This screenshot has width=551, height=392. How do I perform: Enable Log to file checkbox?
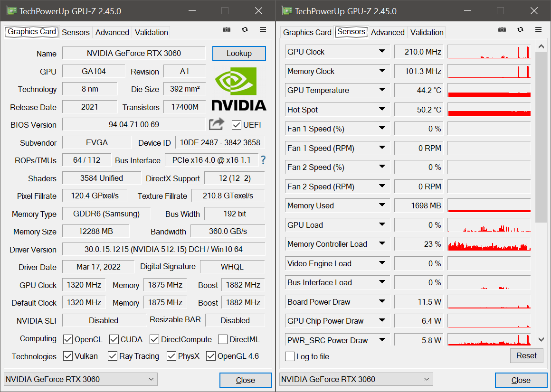coord(290,356)
